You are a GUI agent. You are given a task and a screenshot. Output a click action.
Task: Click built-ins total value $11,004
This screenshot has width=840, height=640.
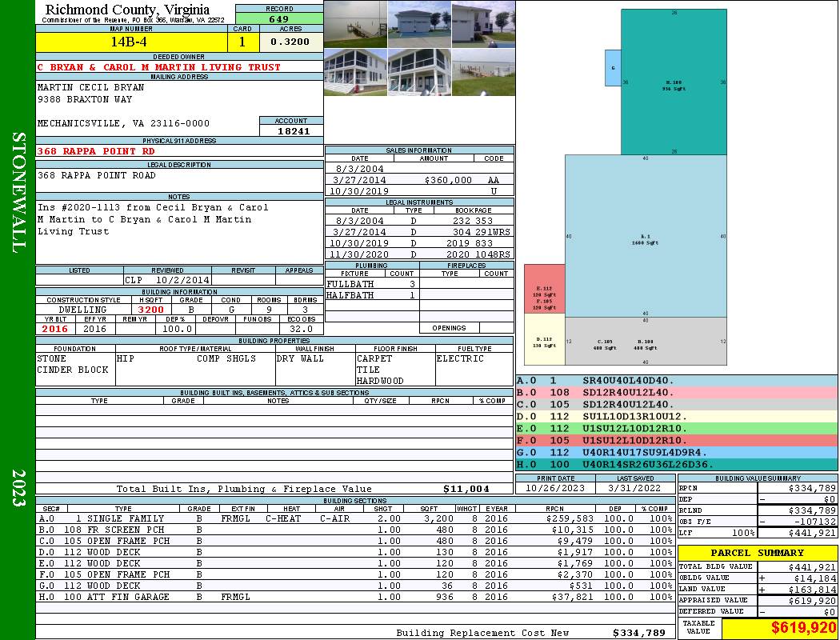point(466,489)
